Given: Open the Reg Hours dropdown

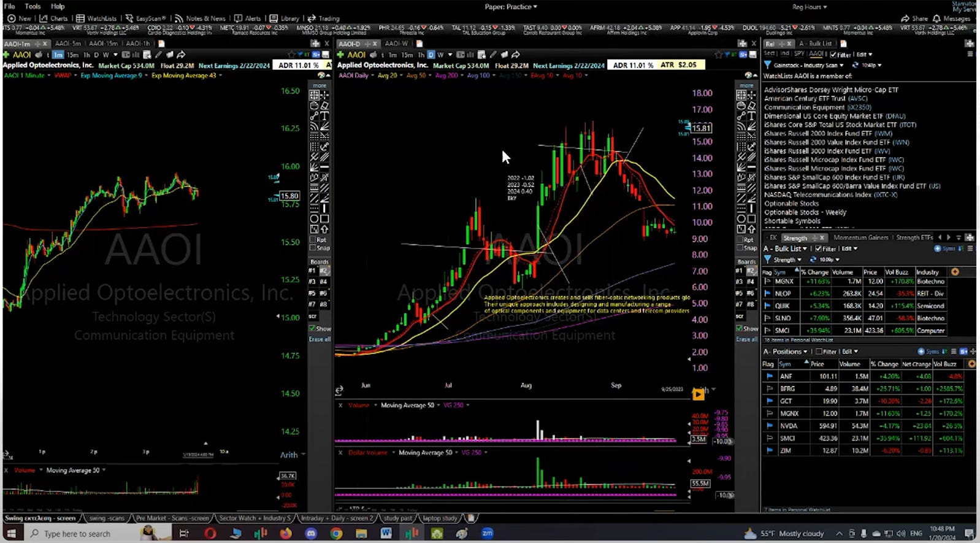Looking at the screenshot, I should pyautogui.click(x=810, y=7).
